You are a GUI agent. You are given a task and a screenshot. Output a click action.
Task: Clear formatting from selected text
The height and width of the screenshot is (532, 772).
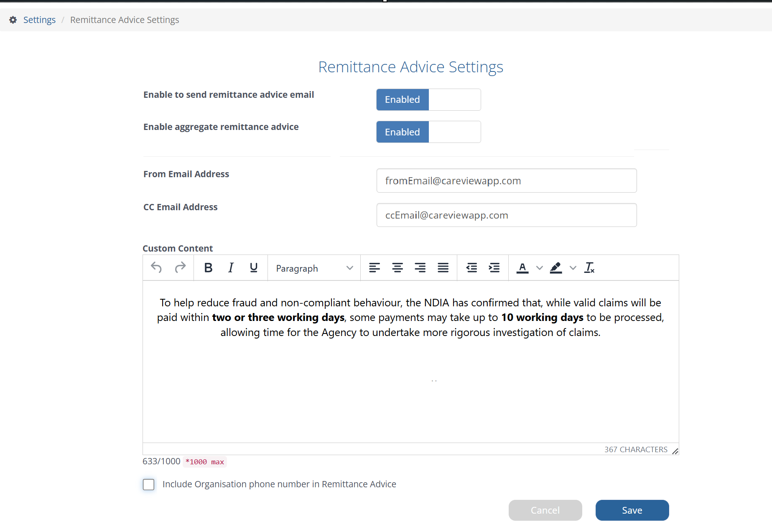coord(589,267)
